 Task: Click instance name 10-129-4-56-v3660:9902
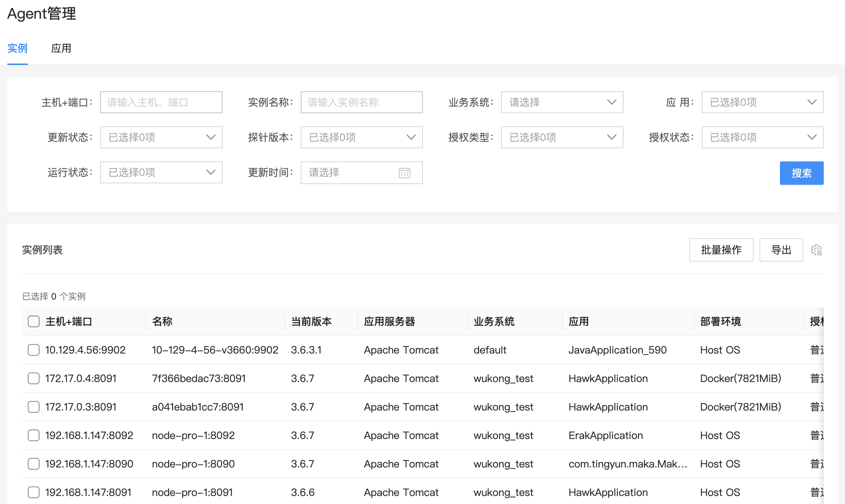(215, 350)
